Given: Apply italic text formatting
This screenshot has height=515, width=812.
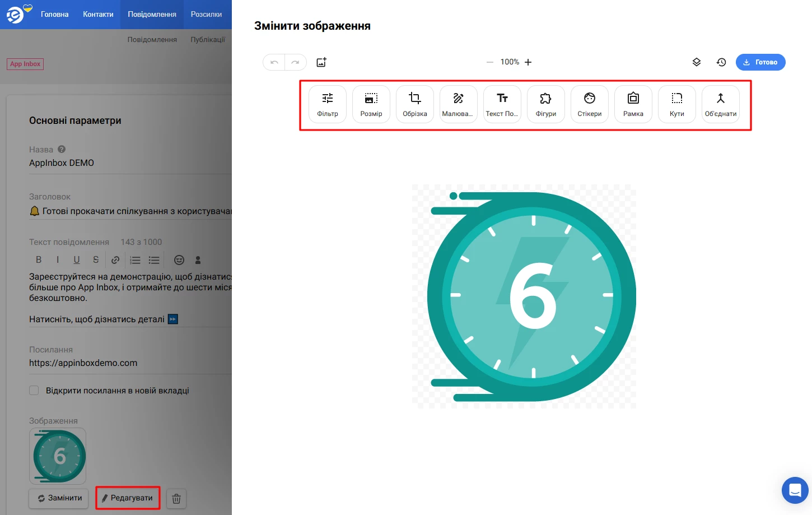Looking at the screenshot, I should [58, 260].
